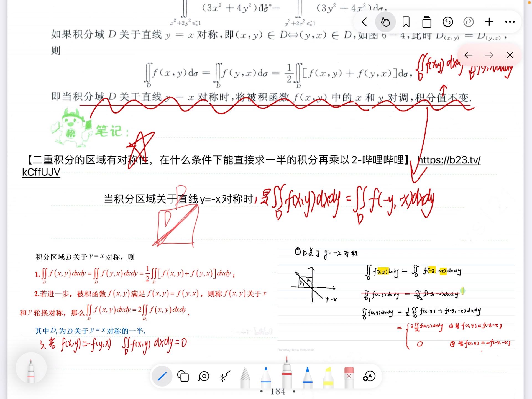Image resolution: width=532 pixels, height=399 pixels.
Task: Redo the undone stroke
Action: pyautogui.click(x=469, y=22)
